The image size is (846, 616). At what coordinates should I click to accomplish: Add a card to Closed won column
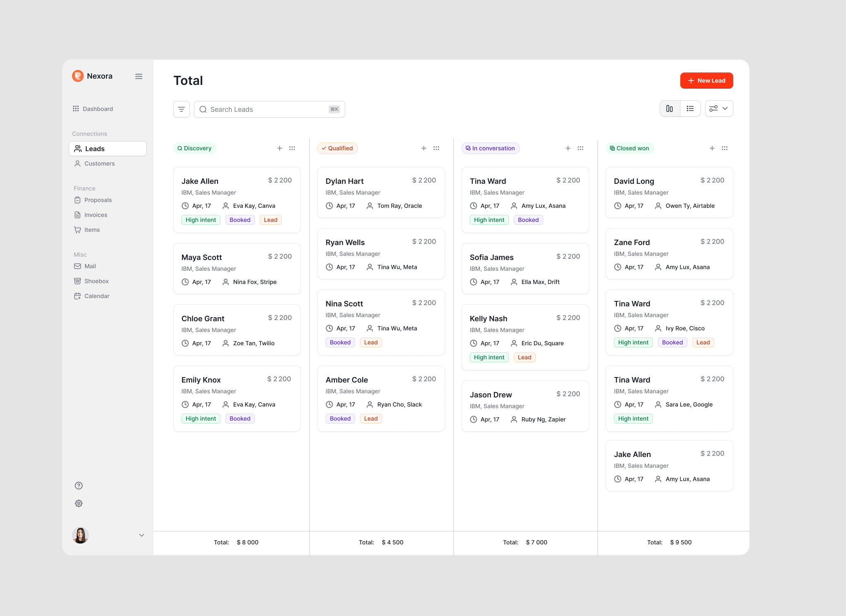[x=712, y=148]
